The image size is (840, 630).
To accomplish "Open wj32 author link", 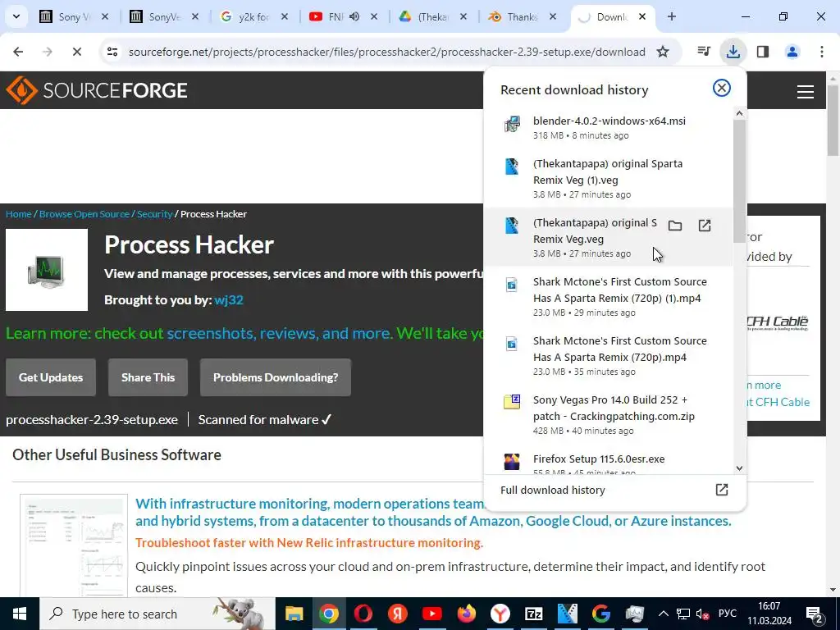I will point(229,300).
